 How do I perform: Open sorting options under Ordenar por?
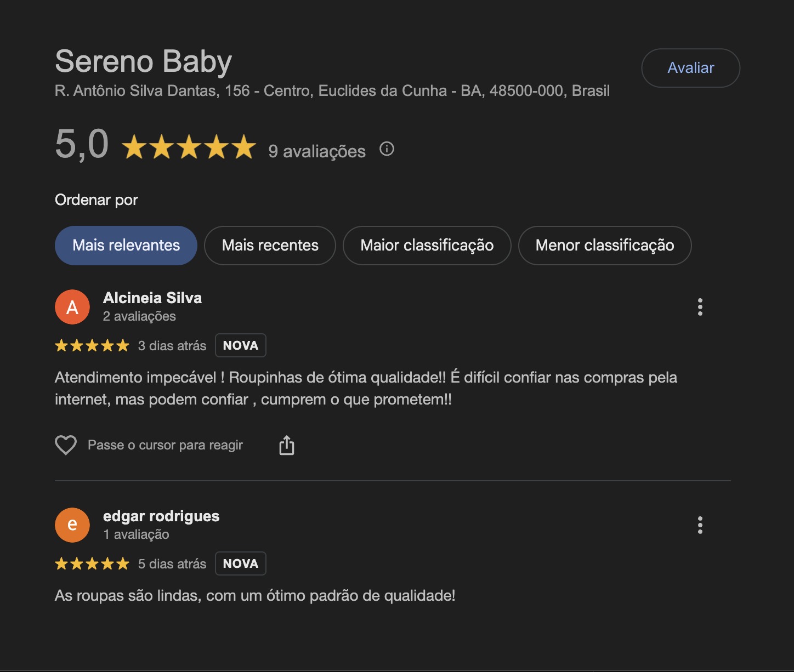tap(97, 200)
